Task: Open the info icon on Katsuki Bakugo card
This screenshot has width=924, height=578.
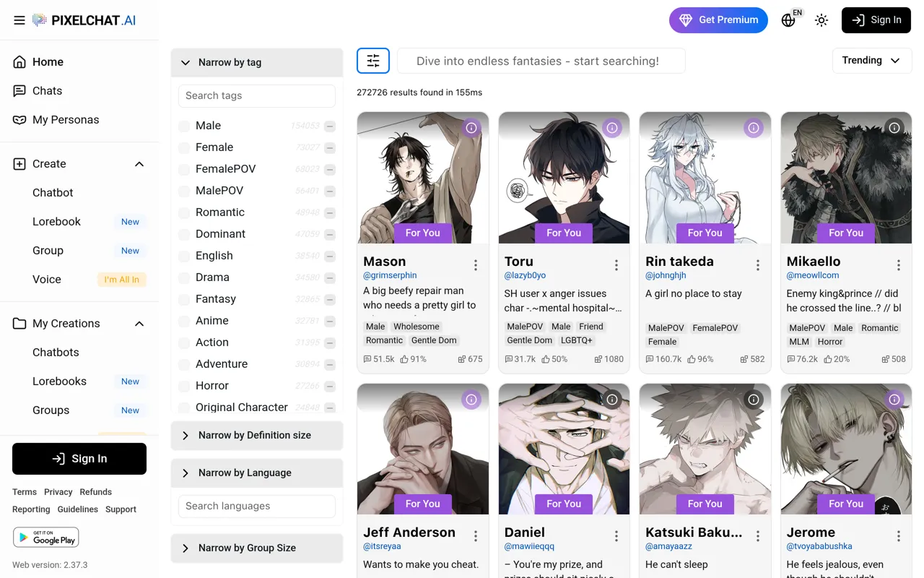Action: point(754,400)
